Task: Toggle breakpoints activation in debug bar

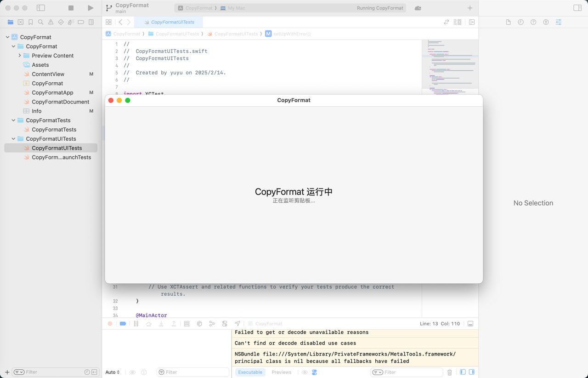Action: [x=123, y=324]
